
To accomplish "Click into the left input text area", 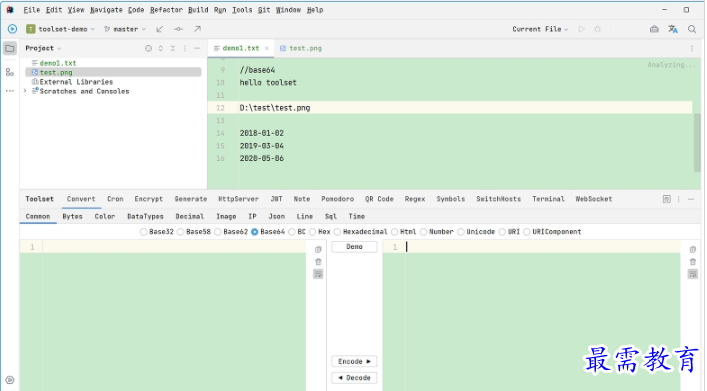I will pos(174,316).
